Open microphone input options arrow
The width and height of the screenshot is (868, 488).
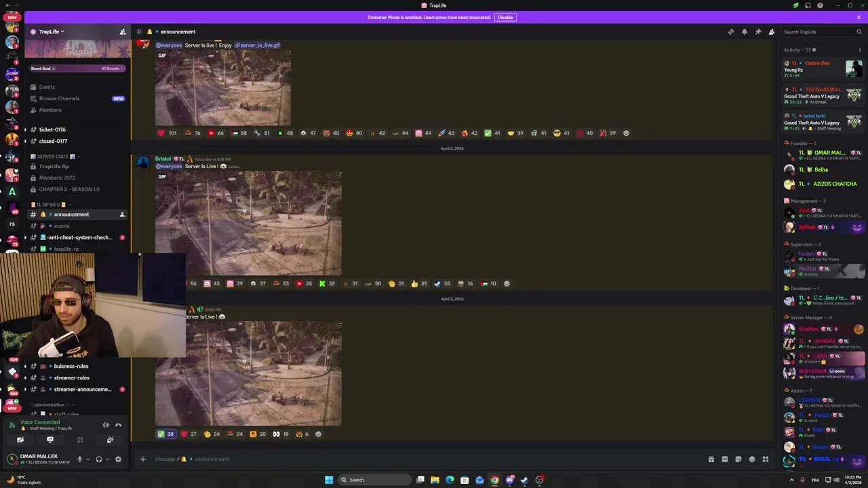coord(87,460)
